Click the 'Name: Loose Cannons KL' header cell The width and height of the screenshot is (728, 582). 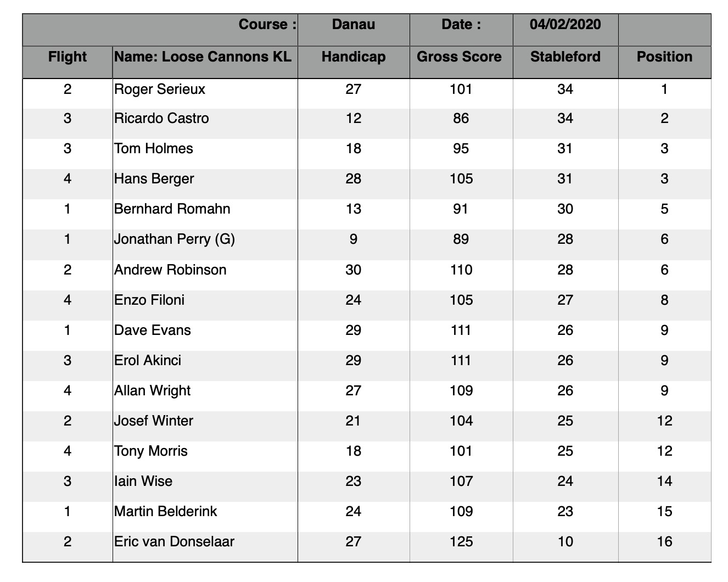pos(203,57)
